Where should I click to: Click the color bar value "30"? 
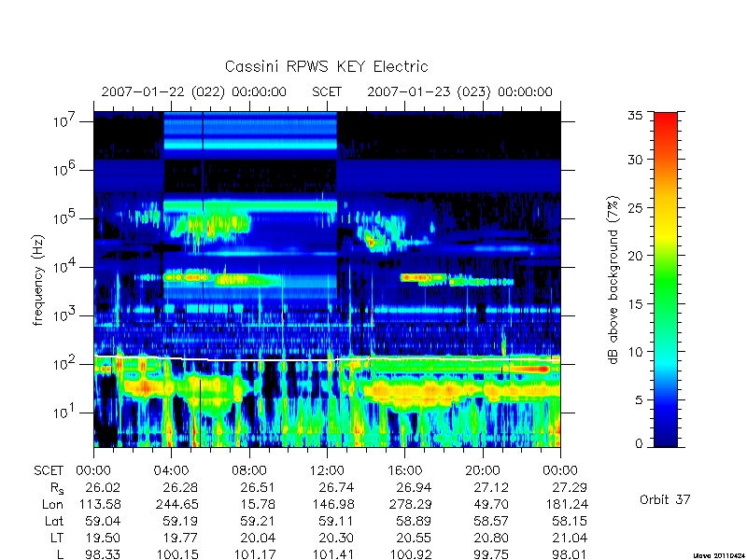635,160
